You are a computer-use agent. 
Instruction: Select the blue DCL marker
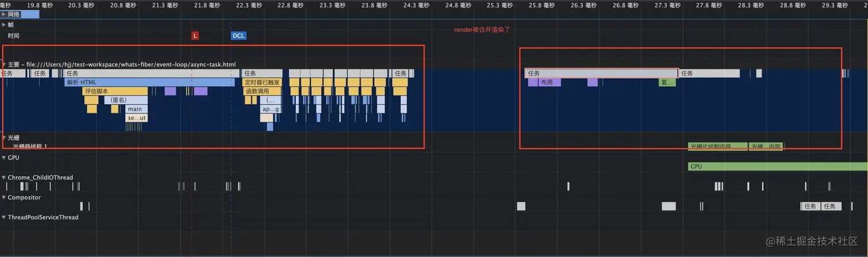[x=238, y=36]
